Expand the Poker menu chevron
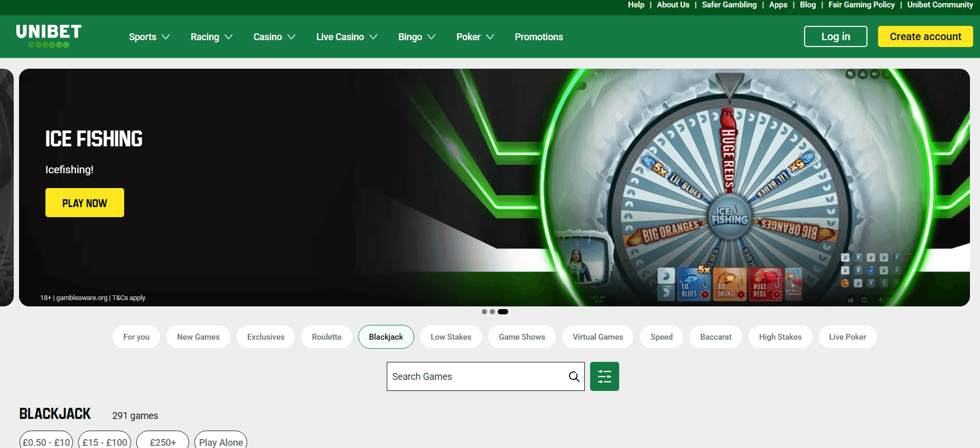The image size is (980, 448). pyautogui.click(x=490, y=37)
